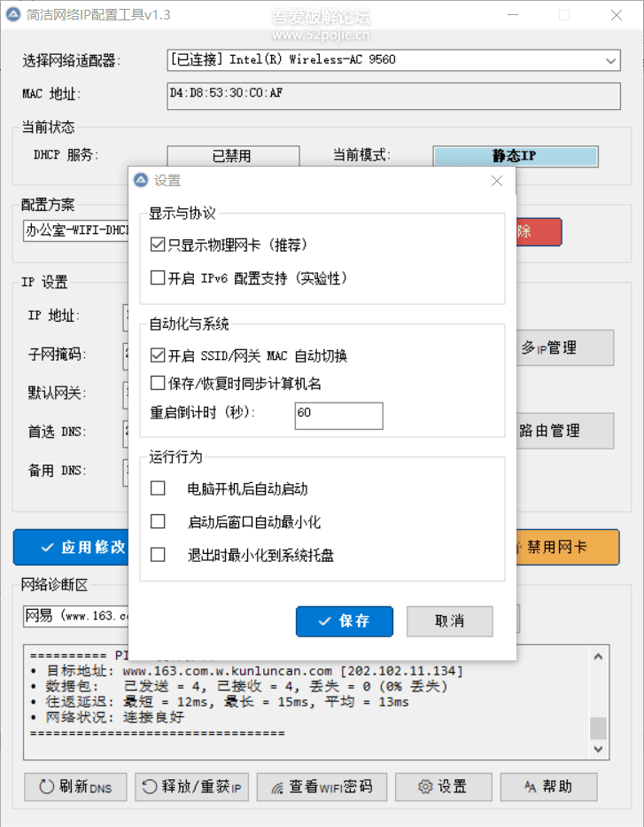Click the MAC 地址 field
This screenshot has height=827, width=644.
[x=393, y=96]
